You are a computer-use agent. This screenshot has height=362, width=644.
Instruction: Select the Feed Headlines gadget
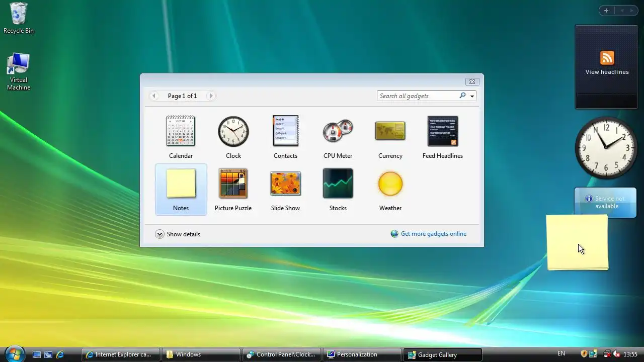pos(442,137)
